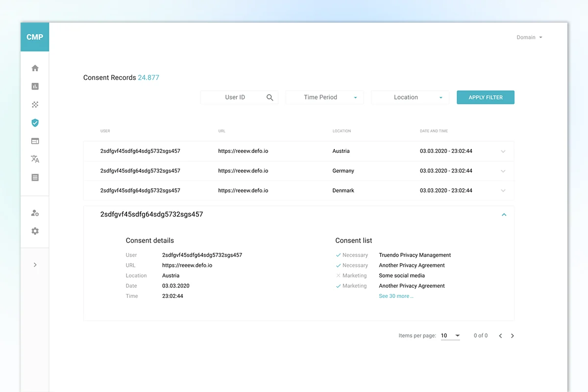Go to next page arrow

point(513,336)
